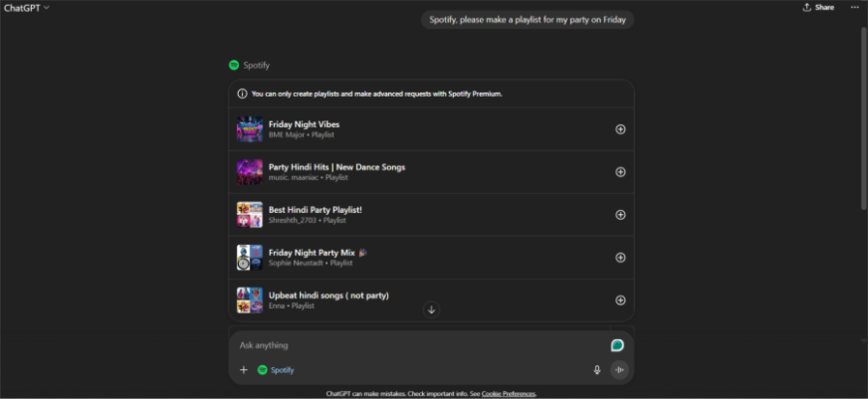The width and height of the screenshot is (868, 399).
Task: Add Upbeat hindi songs playlist via plus icon
Action: (620, 300)
